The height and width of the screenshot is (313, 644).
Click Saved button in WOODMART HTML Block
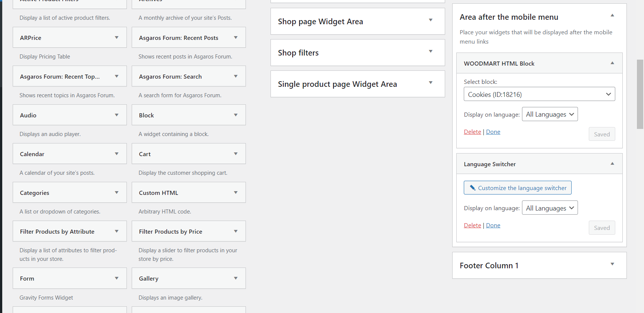[601, 135]
